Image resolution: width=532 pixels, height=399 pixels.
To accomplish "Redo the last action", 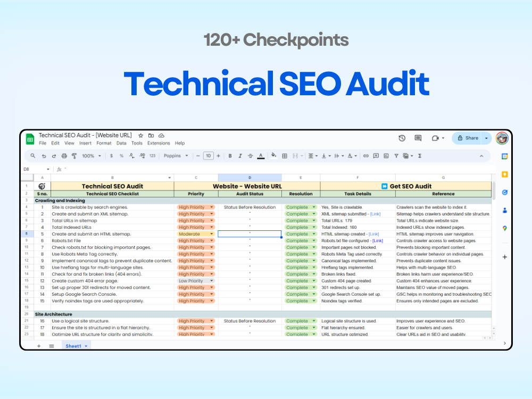I will [54, 156].
